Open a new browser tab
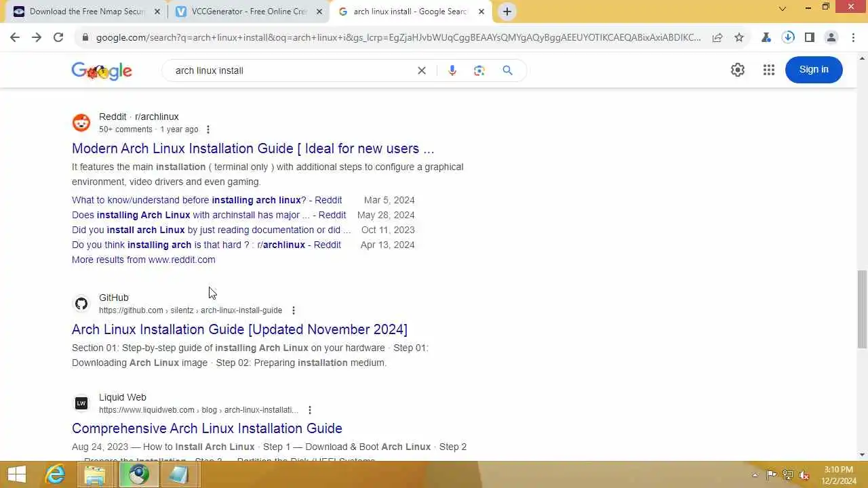 pyautogui.click(x=507, y=12)
